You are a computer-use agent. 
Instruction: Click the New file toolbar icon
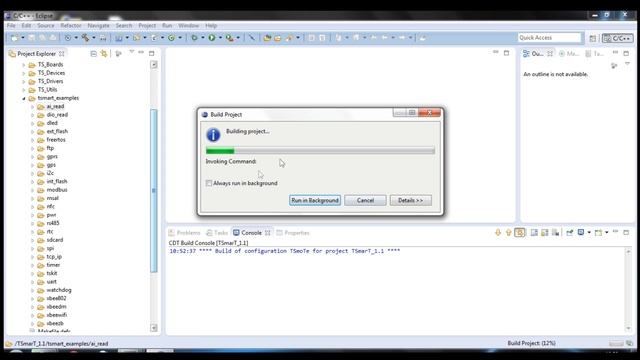[x=14, y=38]
